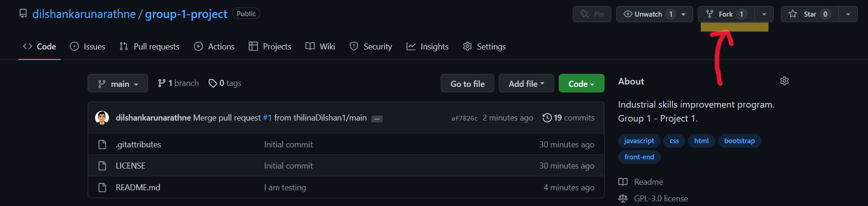Open LICENSE row 'Initial commit' message
Viewport: 868px width, 206px height.
click(x=288, y=165)
